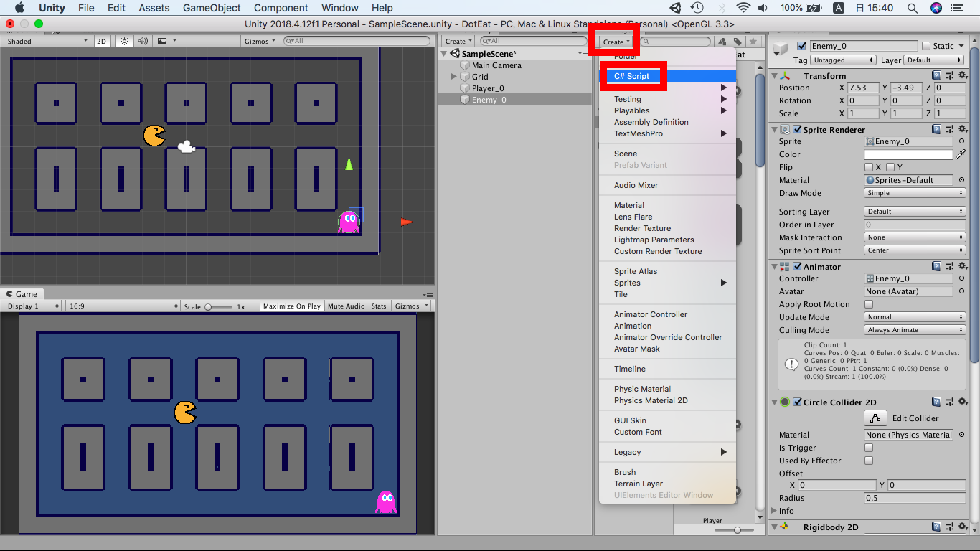Click the Project search by label icon
This screenshot has width=980, height=551.
(738, 42)
